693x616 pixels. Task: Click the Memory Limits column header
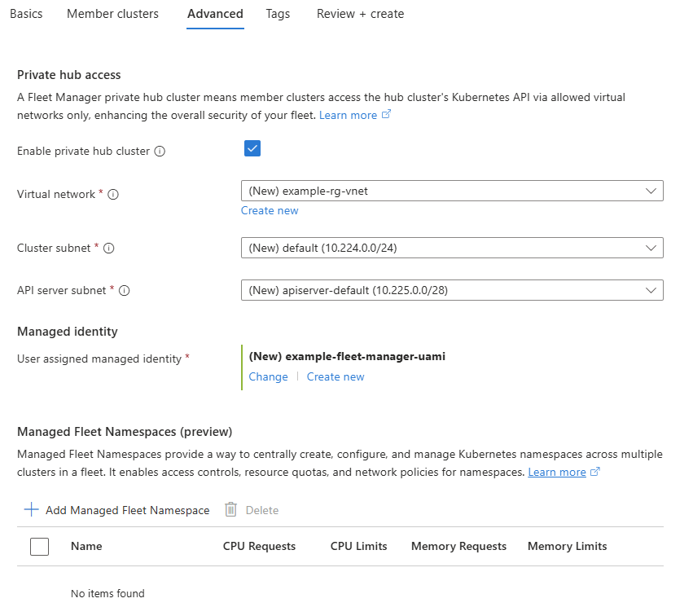pyautogui.click(x=568, y=547)
